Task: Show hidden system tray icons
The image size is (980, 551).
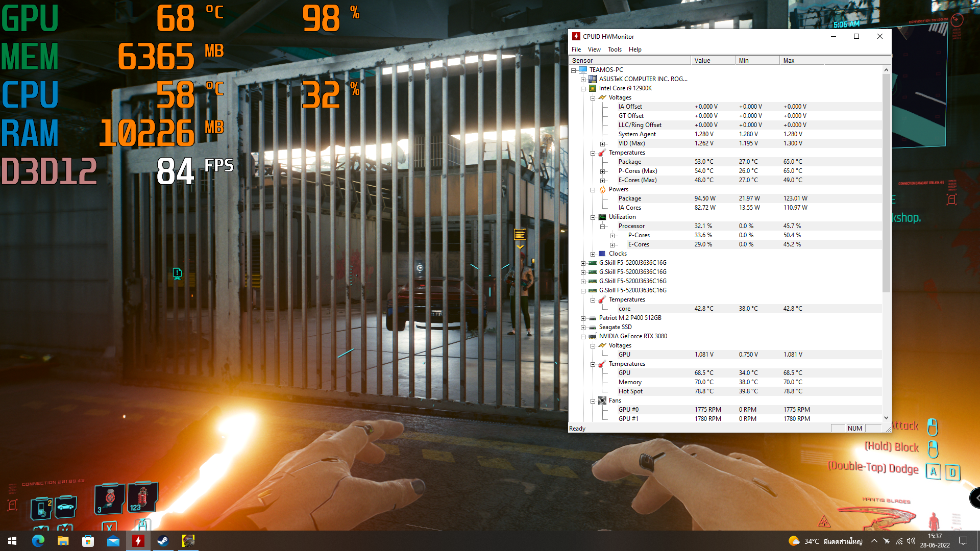Action: point(874,541)
